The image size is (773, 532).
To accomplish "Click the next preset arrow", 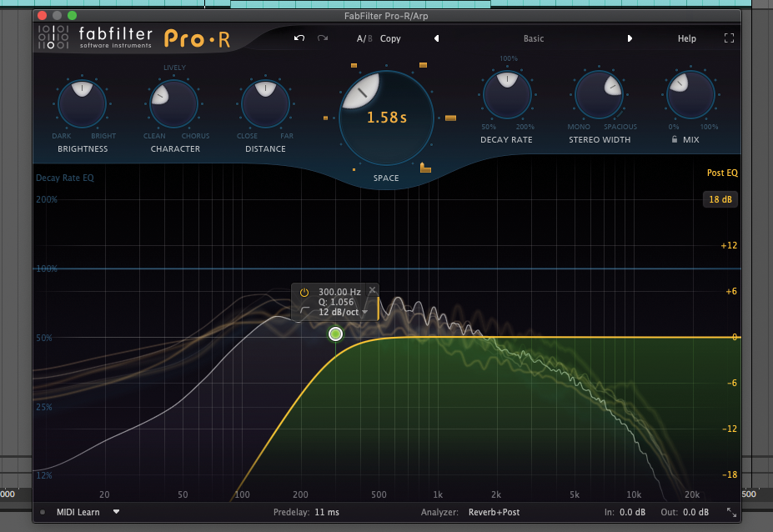I will tap(630, 38).
